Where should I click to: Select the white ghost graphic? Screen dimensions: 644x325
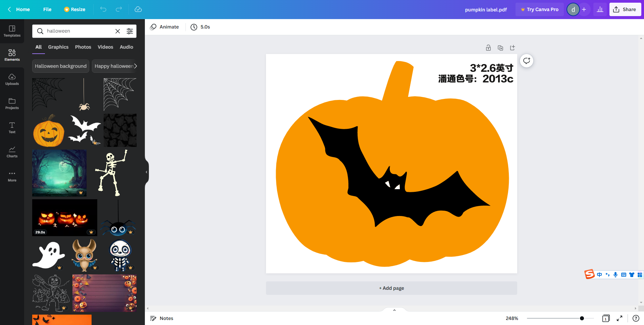click(49, 255)
